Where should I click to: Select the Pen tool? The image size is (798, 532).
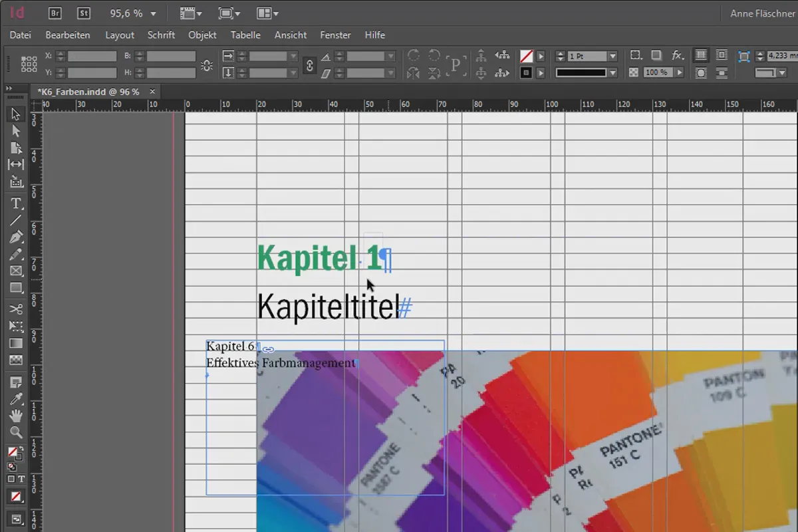[16, 237]
